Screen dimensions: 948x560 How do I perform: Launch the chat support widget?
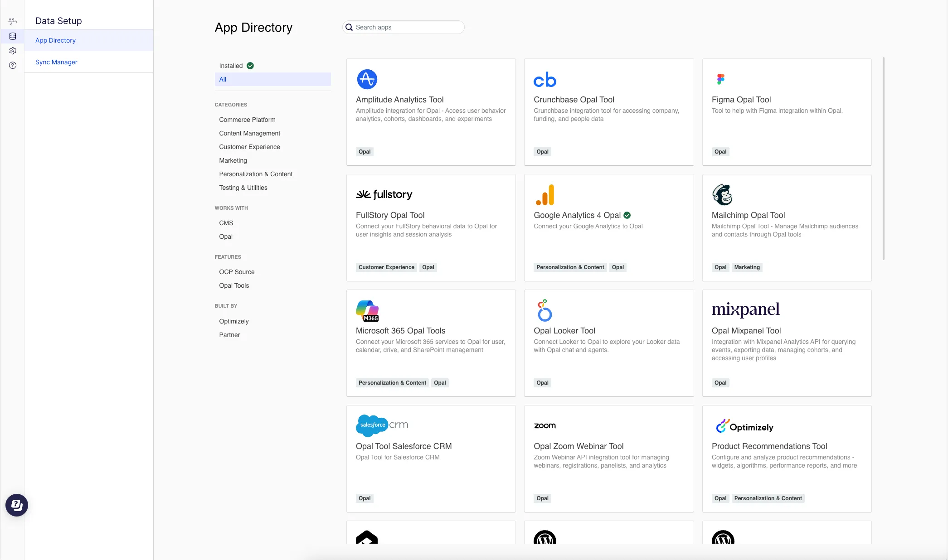click(17, 505)
